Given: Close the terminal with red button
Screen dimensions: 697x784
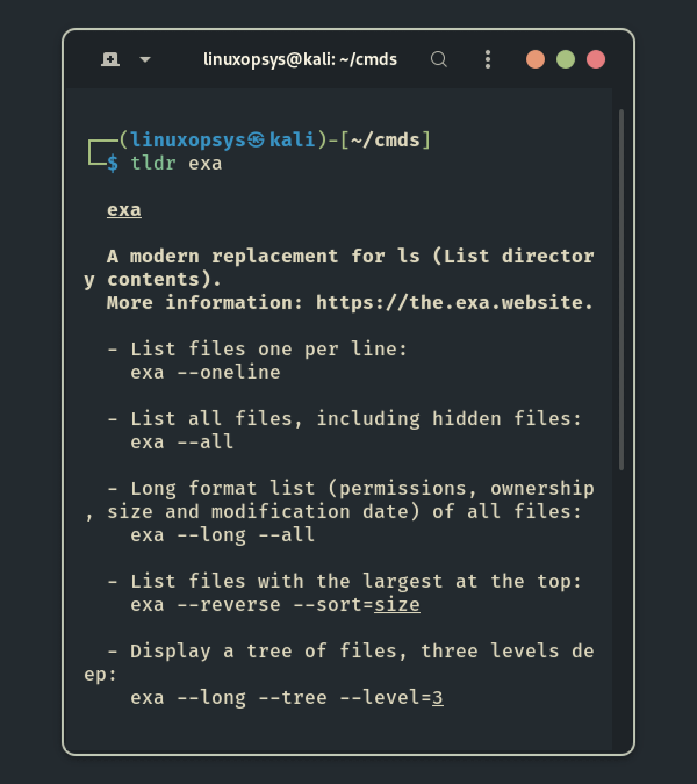Looking at the screenshot, I should [x=595, y=59].
